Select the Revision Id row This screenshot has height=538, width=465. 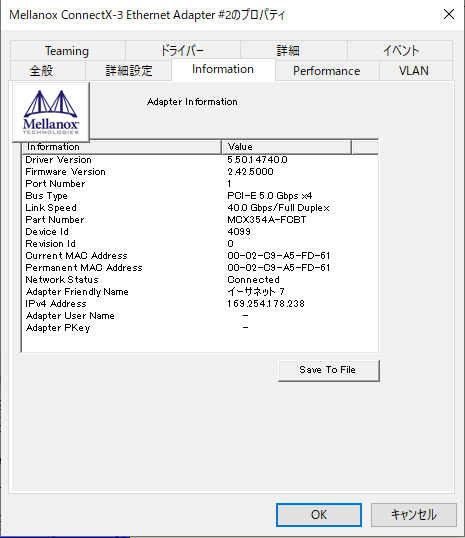point(200,244)
